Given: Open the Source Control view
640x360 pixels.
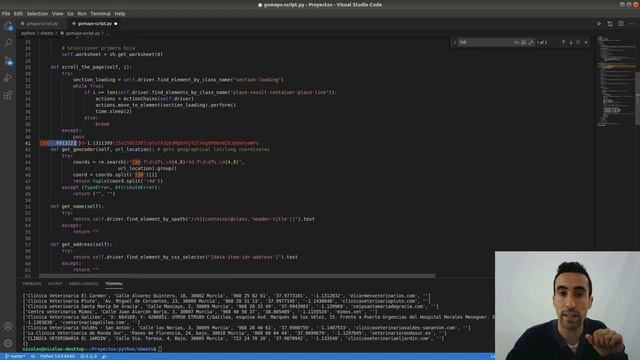Looking at the screenshot, I should (x=8, y=61).
